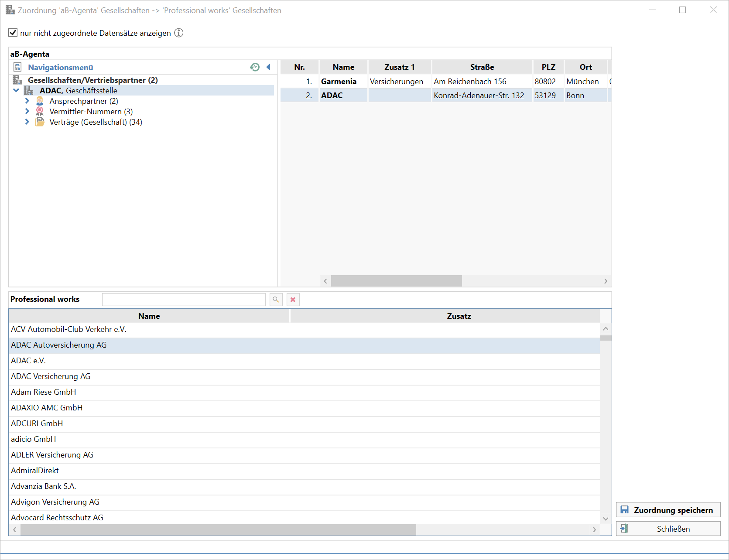Click the navigation menu refresh/history icon
729x560 pixels.
coord(255,67)
